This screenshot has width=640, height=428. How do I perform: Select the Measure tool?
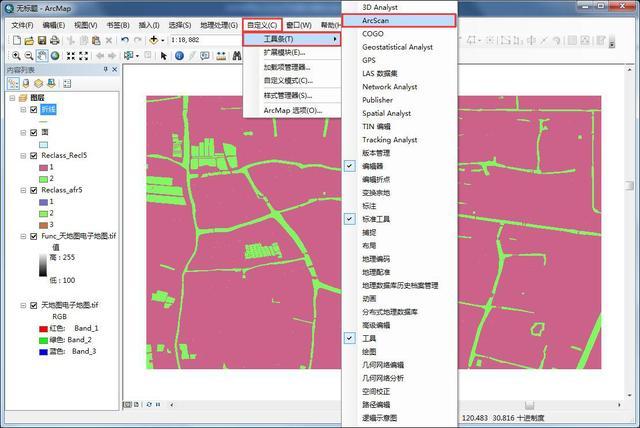(x=221, y=56)
